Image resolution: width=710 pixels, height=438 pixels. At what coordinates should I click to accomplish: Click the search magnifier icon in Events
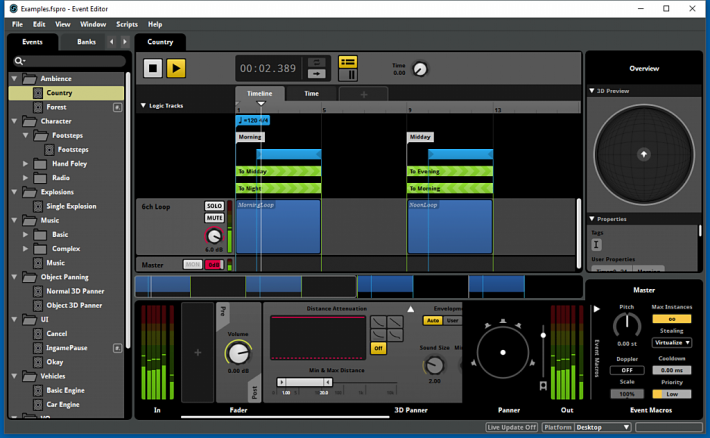pos(19,61)
